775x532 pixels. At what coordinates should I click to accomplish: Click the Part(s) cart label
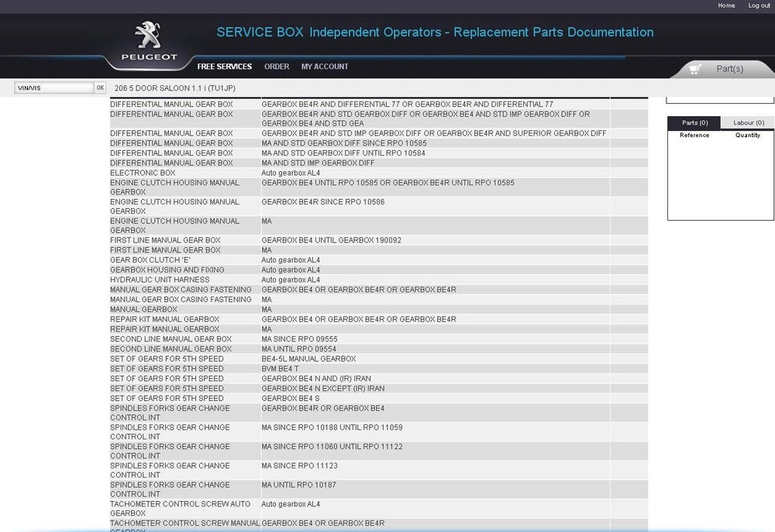point(729,69)
